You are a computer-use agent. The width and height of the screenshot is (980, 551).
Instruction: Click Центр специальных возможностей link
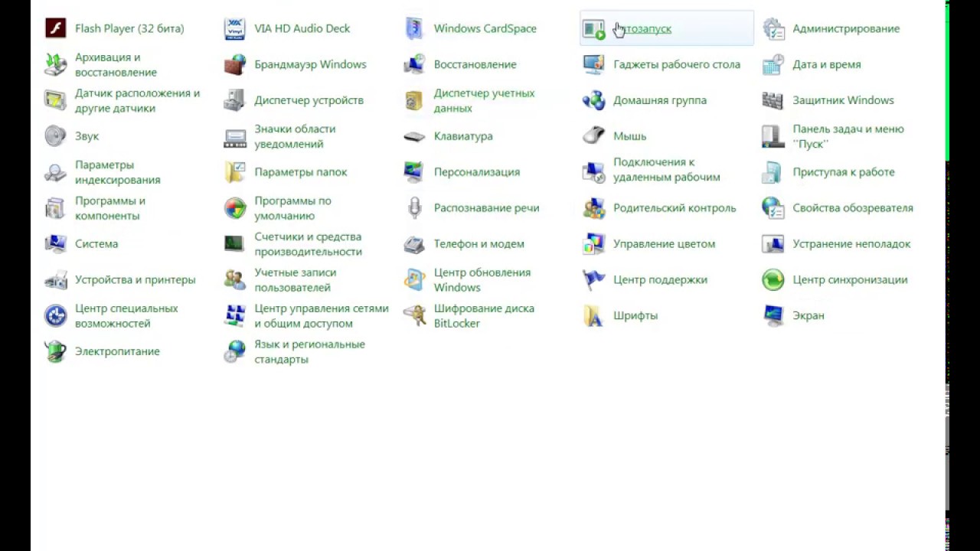[x=126, y=316]
